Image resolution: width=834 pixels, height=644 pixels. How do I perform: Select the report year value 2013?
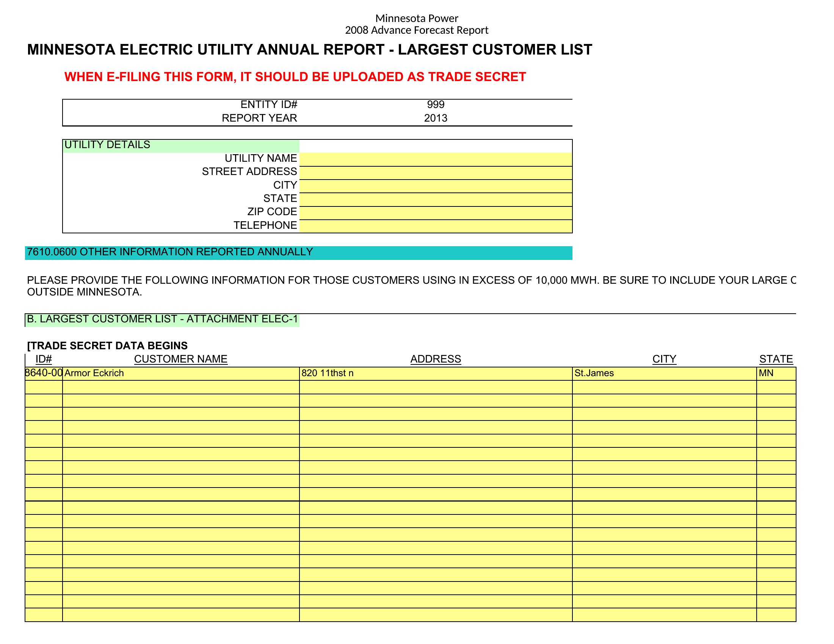[436, 118]
